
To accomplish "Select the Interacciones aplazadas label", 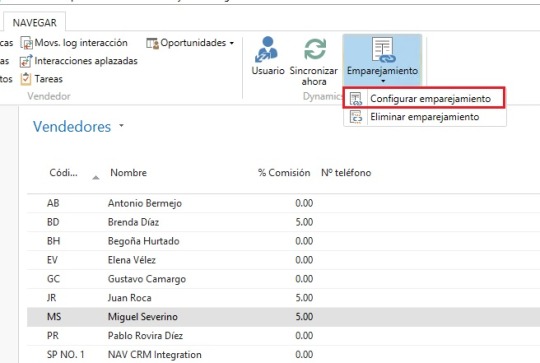I will tap(86, 61).
